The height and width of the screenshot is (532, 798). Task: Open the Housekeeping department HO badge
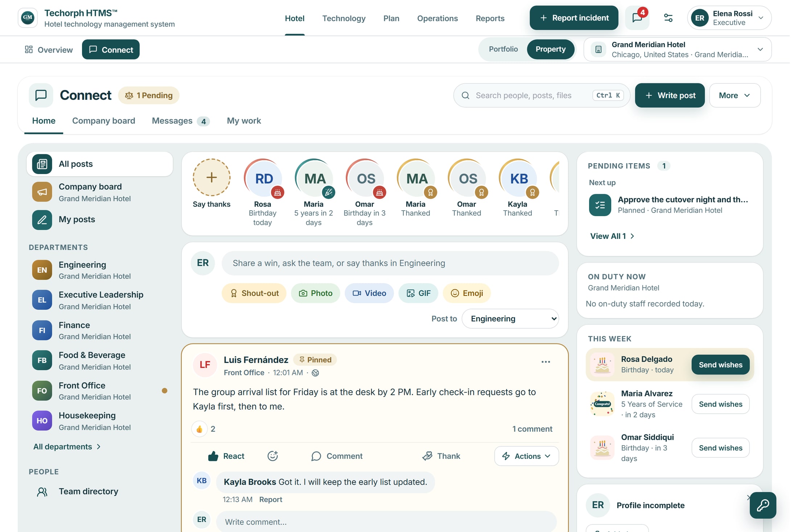tap(42, 421)
